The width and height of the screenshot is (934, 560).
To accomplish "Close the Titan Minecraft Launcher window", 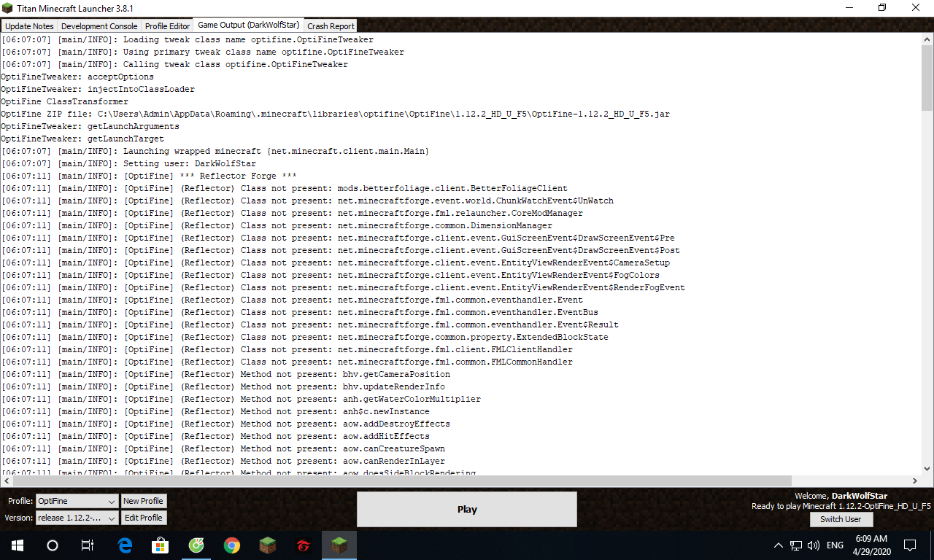I will 916,8.
